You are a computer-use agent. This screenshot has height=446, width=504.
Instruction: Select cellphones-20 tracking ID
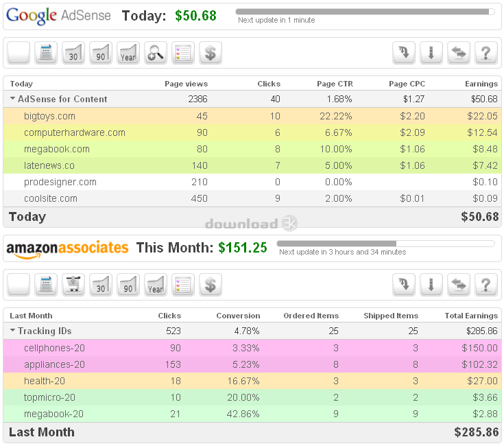point(252,348)
